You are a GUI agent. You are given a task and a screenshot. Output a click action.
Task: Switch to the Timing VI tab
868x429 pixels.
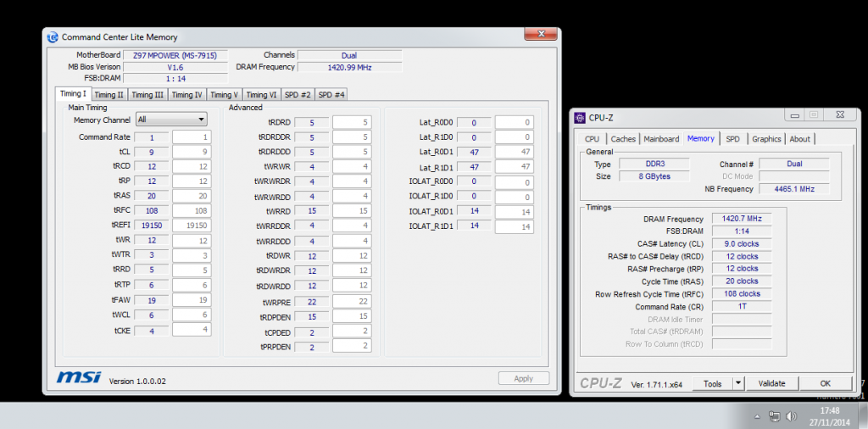point(261,95)
